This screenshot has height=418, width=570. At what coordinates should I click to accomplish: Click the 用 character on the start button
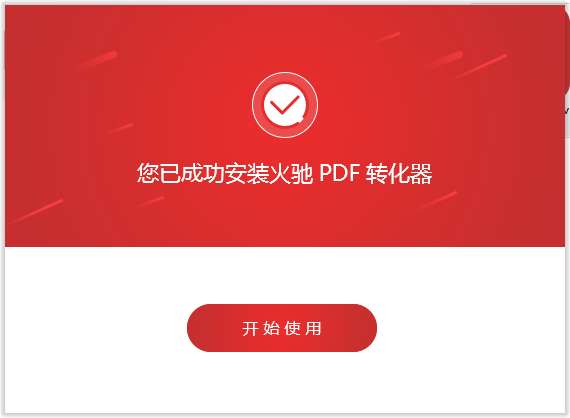click(x=313, y=328)
